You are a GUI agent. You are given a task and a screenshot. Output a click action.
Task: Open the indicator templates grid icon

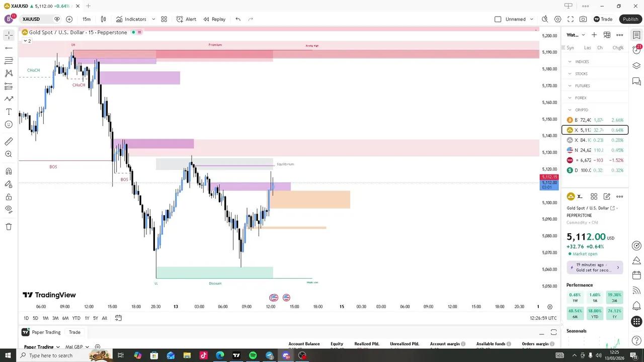click(x=164, y=19)
